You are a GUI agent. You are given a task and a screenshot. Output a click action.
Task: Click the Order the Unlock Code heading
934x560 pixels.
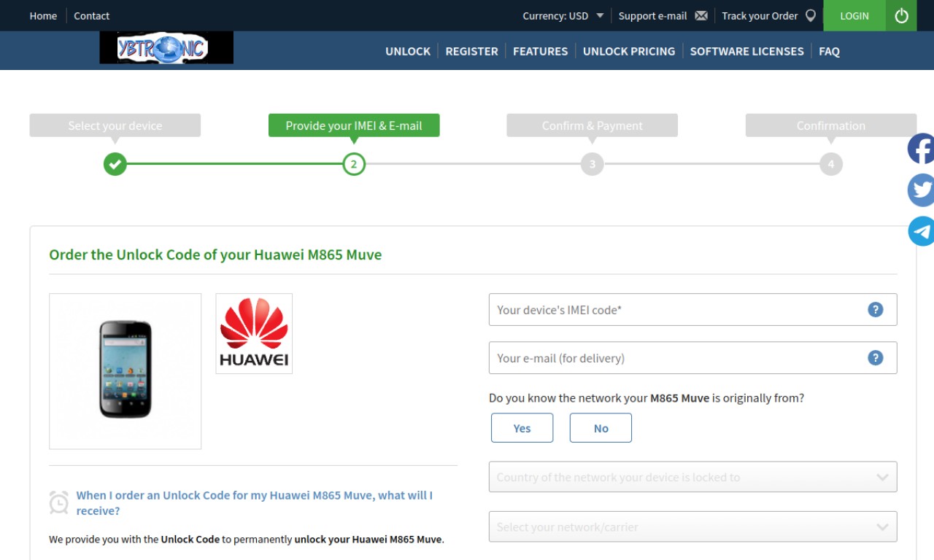(x=215, y=254)
